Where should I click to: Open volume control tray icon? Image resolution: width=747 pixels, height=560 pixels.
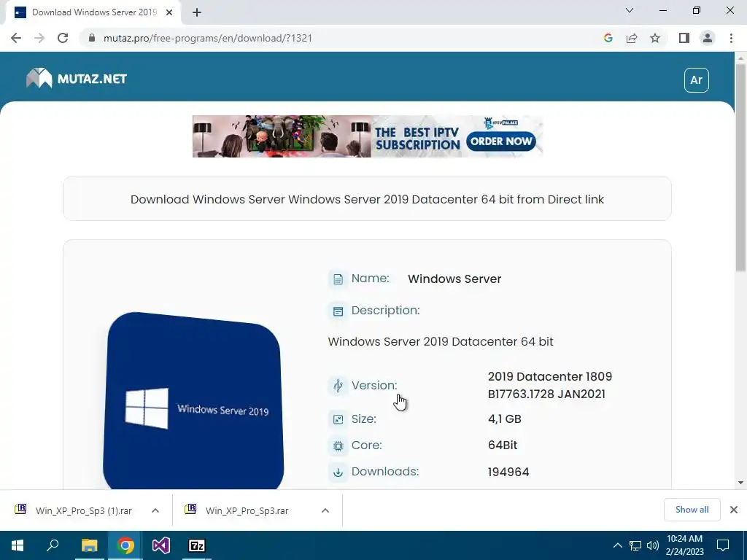(x=653, y=545)
